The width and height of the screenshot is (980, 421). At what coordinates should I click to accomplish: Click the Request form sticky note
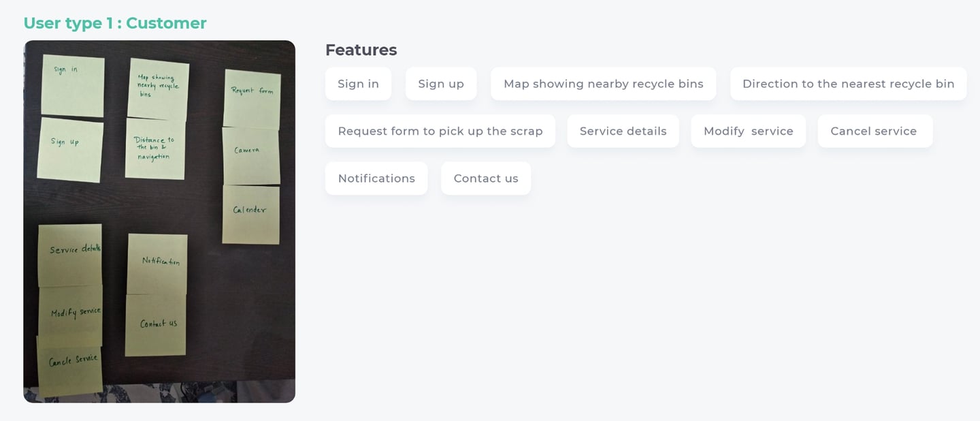(252, 99)
